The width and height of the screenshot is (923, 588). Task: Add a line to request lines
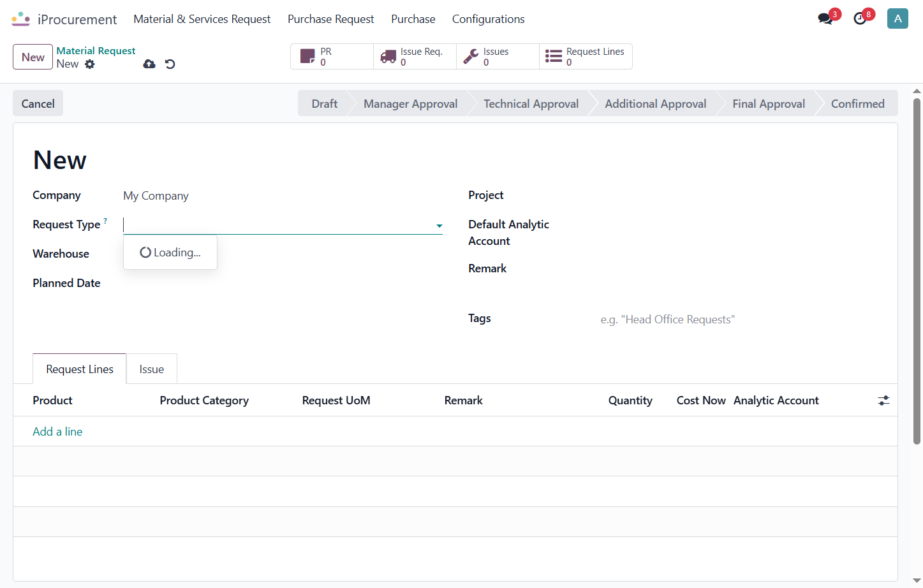coord(57,432)
